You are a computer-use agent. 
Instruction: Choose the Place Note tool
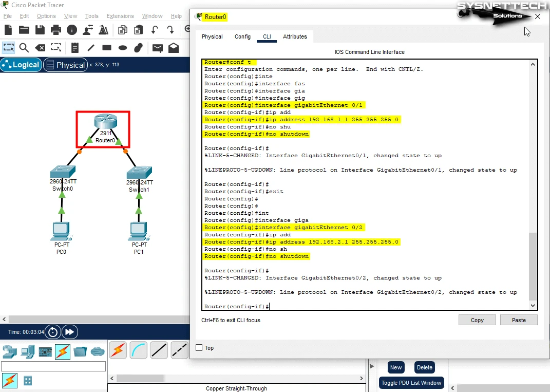tap(75, 48)
